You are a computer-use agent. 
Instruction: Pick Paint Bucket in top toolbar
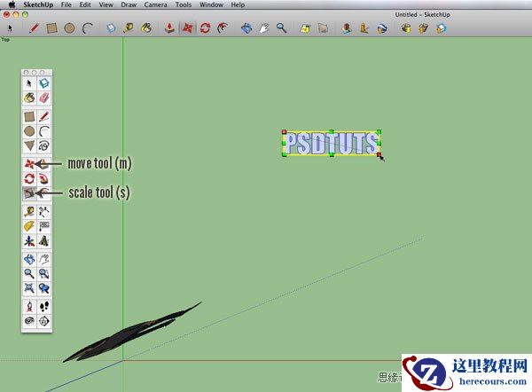(146, 27)
